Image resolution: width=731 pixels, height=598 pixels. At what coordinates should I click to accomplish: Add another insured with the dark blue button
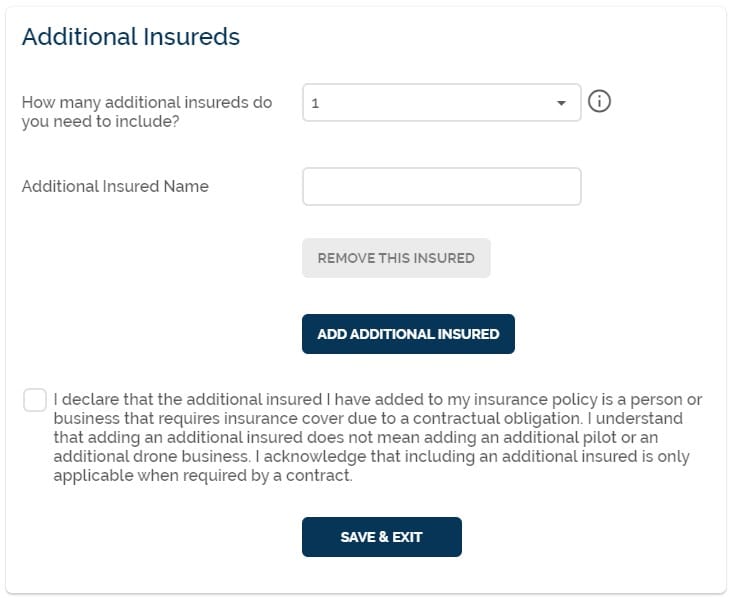408,334
